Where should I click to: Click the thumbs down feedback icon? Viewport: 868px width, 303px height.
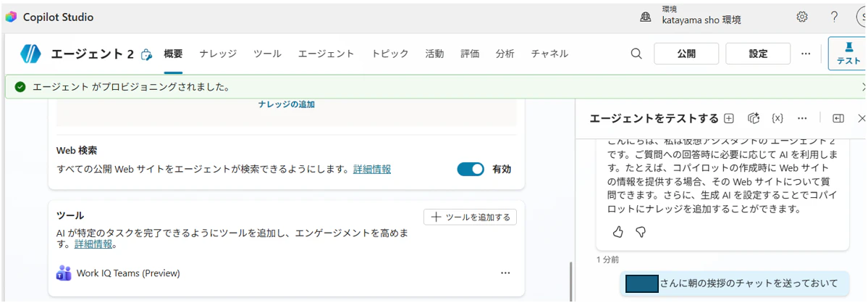point(641,232)
